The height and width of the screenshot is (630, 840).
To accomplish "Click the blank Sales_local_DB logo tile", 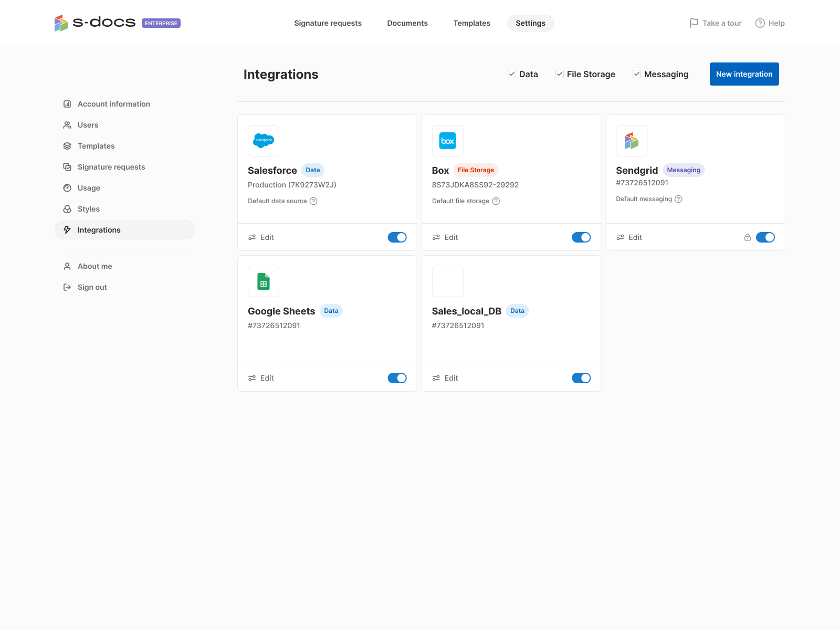I will point(448,281).
